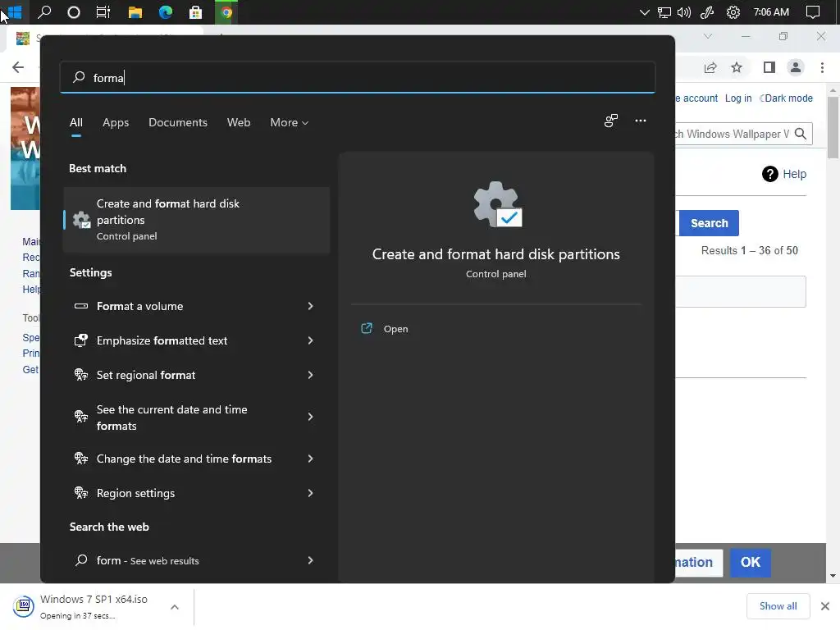The width and height of the screenshot is (840, 630).
Task: Click the wiki search field
Action: coord(733,134)
